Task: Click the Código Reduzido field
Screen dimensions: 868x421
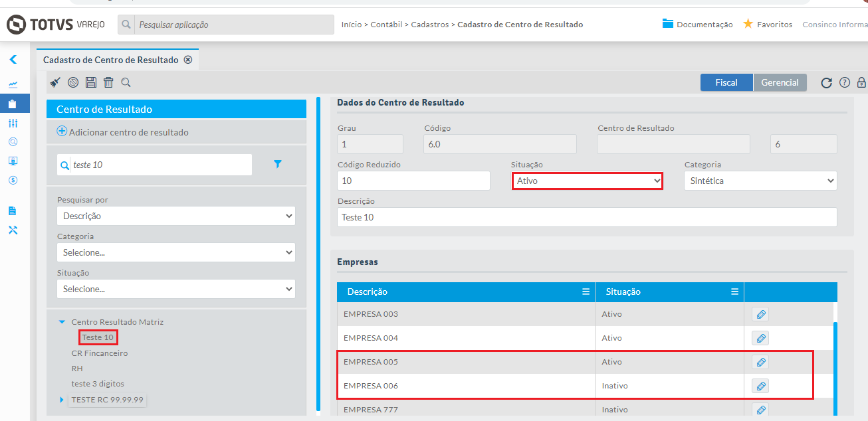Action: 413,181
